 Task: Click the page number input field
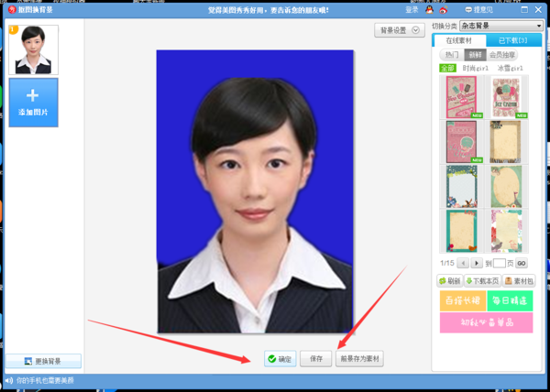(x=500, y=263)
